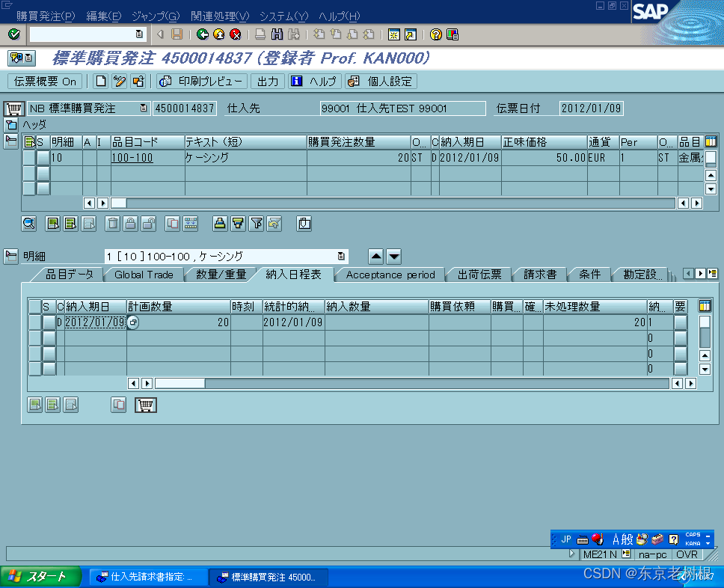
Task: Click the yellow Exit arrow icon
Action: point(219,34)
